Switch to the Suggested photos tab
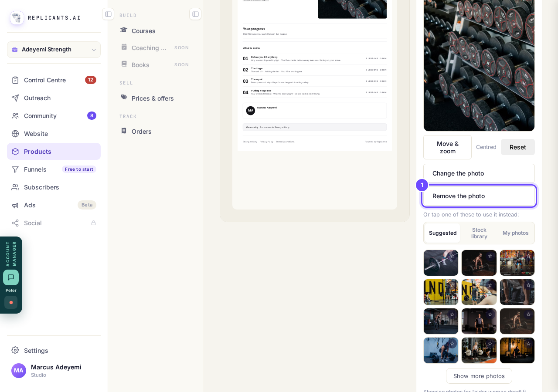Image resolution: width=558 pixels, height=392 pixels. coord(442,233)
